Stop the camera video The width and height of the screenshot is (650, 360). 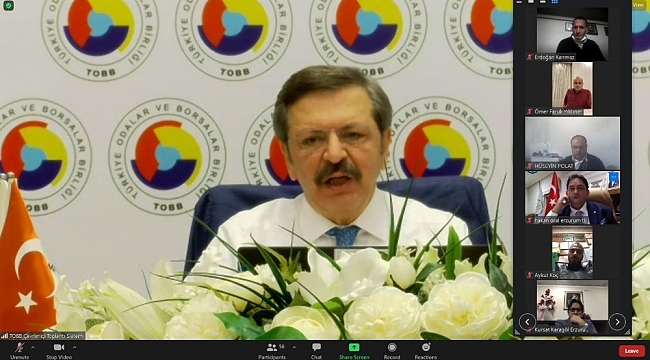click(59, 350)
